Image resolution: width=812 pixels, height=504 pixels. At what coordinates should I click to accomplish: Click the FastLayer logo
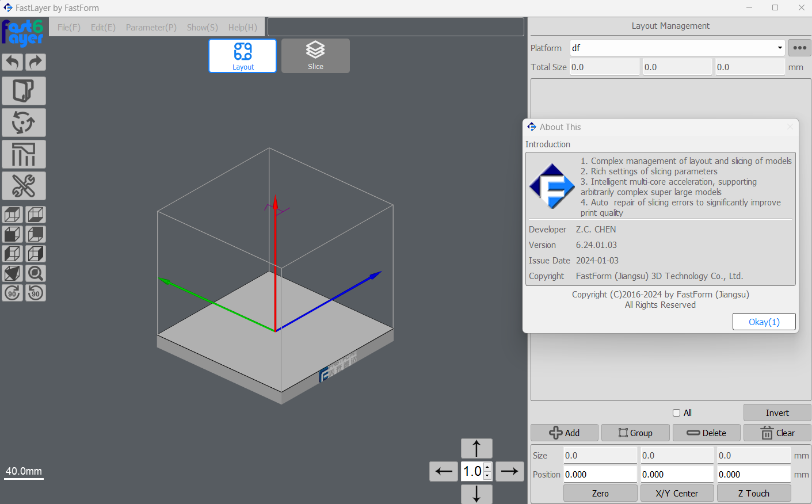[x=23, y=33]
